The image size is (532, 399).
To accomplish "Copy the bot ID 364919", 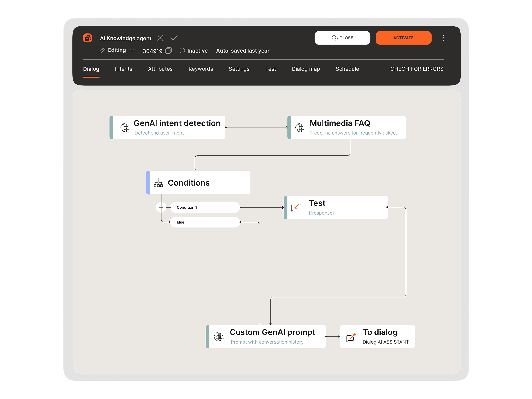I will point(168,51).
